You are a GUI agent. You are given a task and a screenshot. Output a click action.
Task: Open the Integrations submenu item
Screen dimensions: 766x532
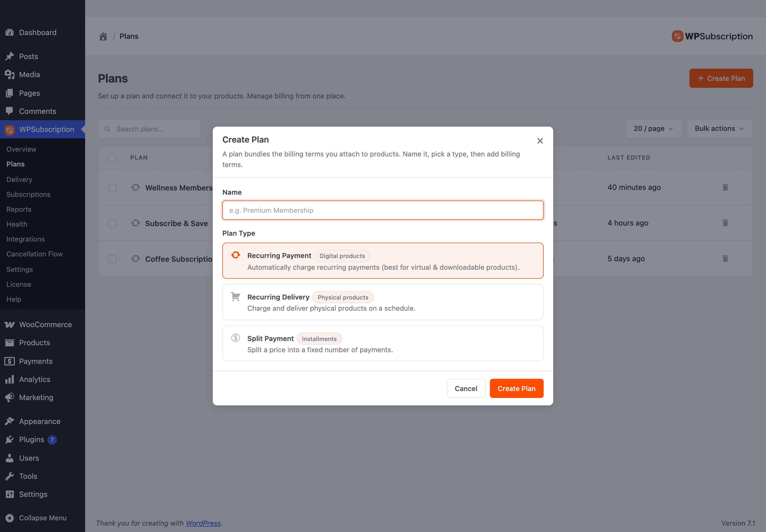tap(25, 239)
